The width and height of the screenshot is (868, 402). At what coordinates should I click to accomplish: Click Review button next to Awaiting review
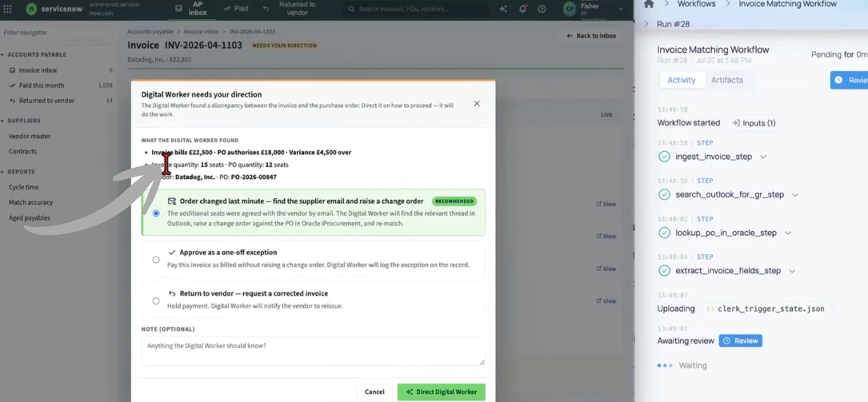tap(741, 341)
